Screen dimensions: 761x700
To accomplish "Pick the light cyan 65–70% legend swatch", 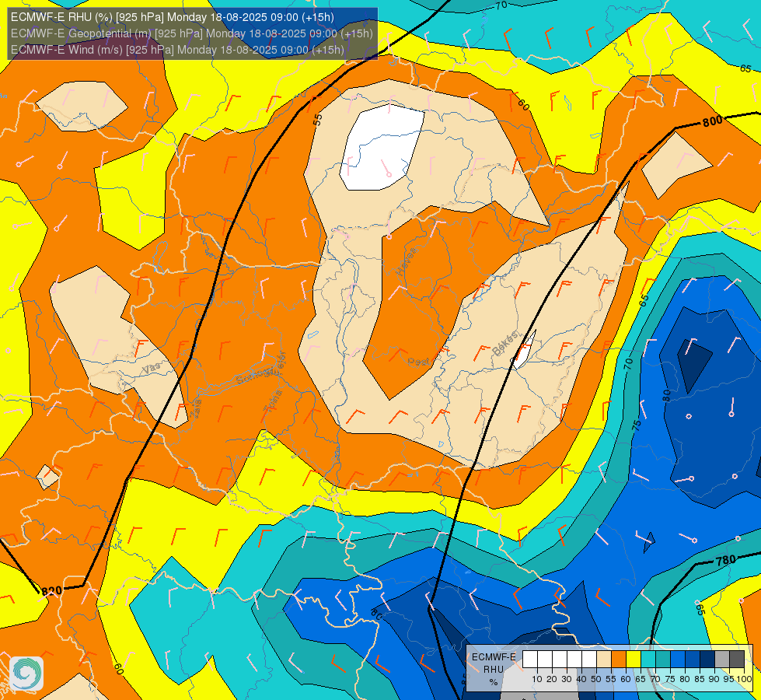I will [648, 659].
